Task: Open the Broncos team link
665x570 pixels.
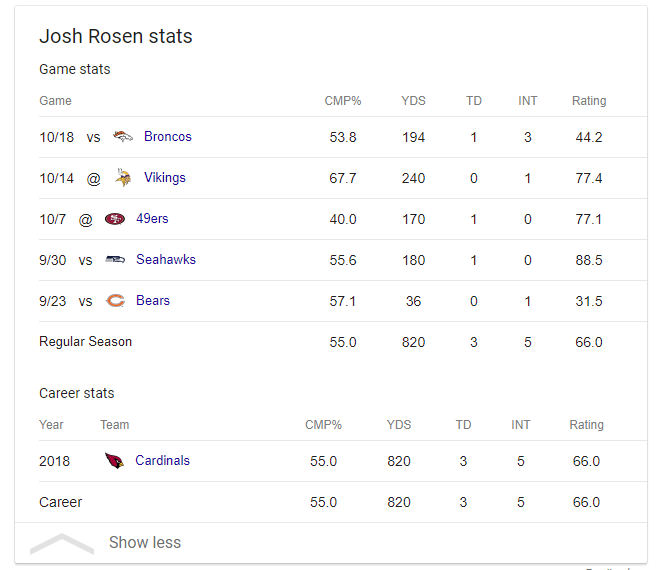Action: click(168, 137)
